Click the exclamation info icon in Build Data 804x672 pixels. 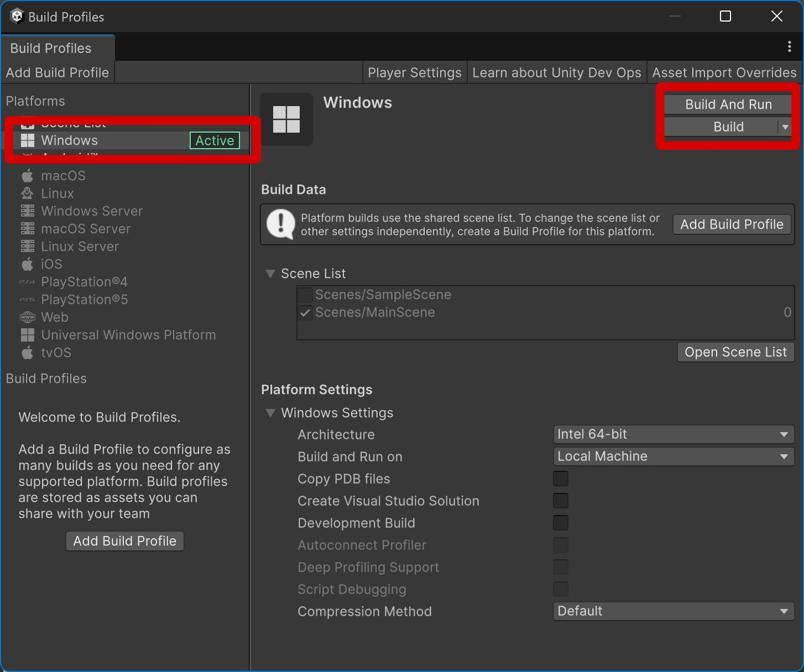coord(281,224)
